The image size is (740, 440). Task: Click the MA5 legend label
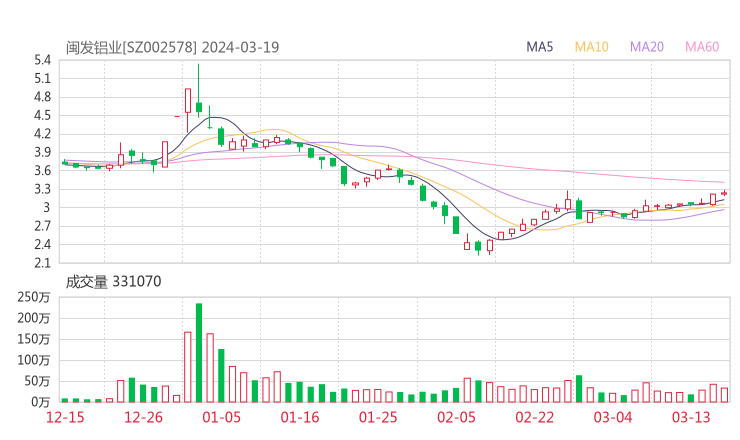[539, 47]
